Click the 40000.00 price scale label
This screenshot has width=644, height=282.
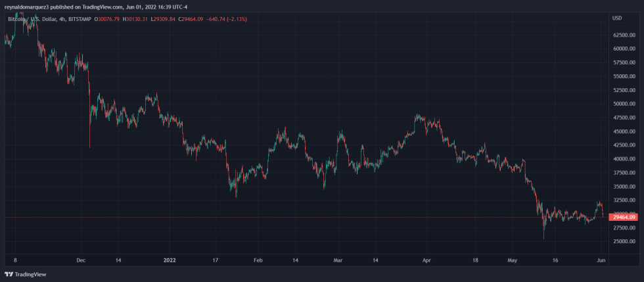[x=624, y=158]
